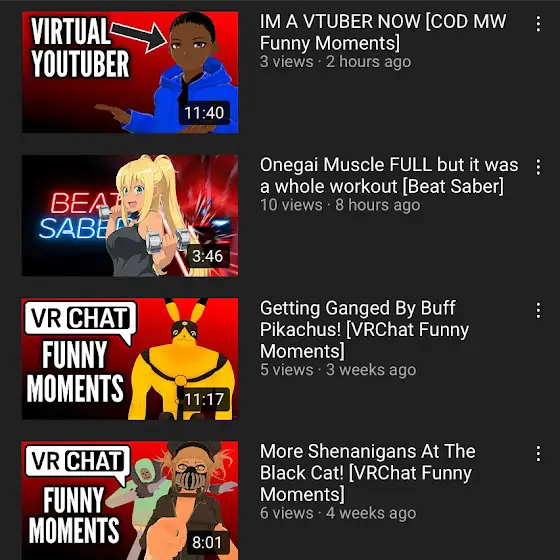Click '6 views · 4 weeks ago' text

pos(338,513)
